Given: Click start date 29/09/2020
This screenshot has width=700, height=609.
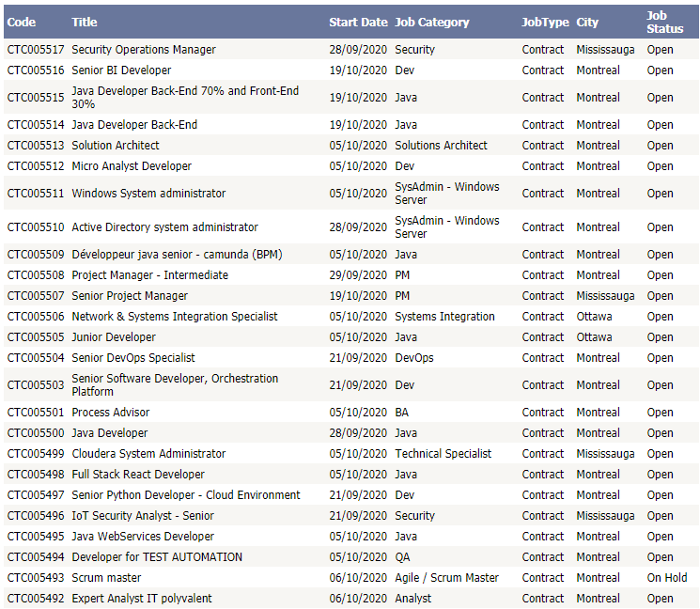Looking at the screenshot, I should click(358, 275).
